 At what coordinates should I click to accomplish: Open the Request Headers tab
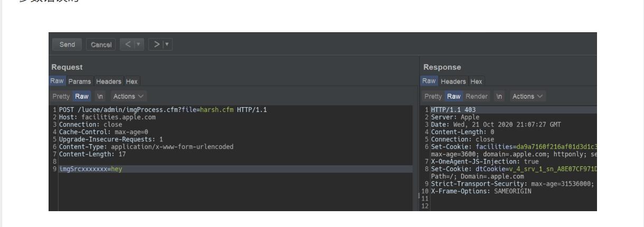coord(109,81)
